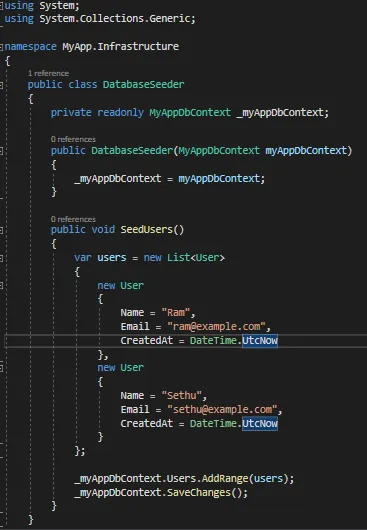Collapse the namespace MyApp.Infrastructure block
The image size is (367, 530).
pyautogui.click(x=1, y=46)
